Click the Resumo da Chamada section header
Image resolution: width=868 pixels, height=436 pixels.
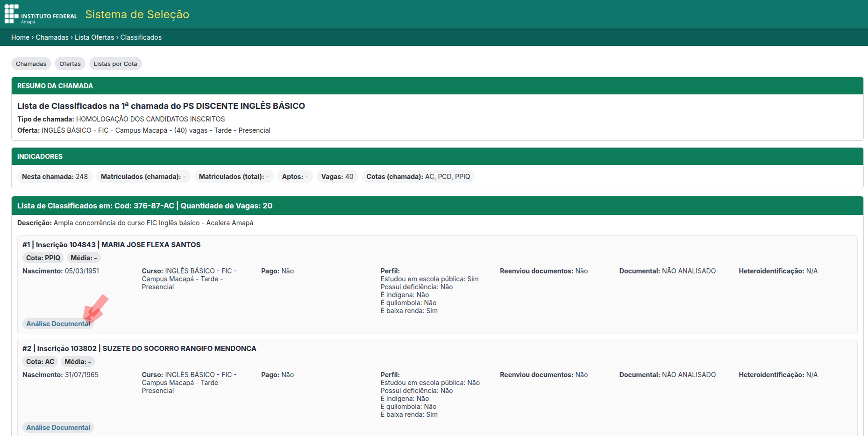(x=55, y=86)
